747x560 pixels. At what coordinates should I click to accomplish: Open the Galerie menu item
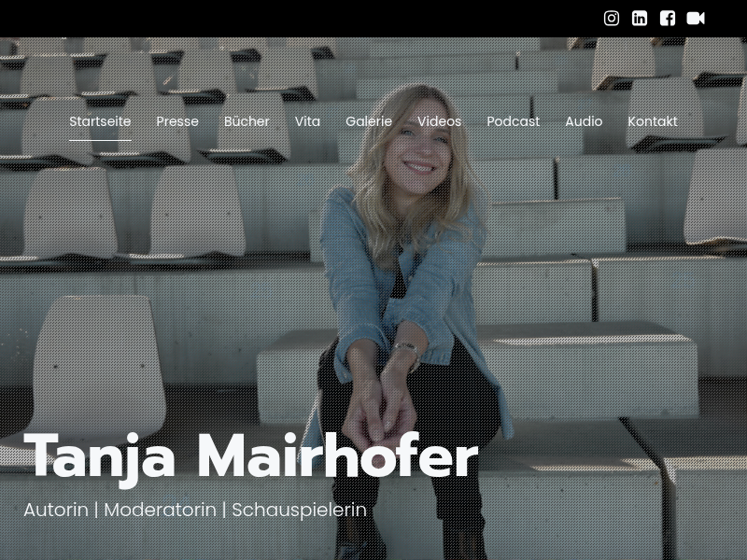point(369,121)
